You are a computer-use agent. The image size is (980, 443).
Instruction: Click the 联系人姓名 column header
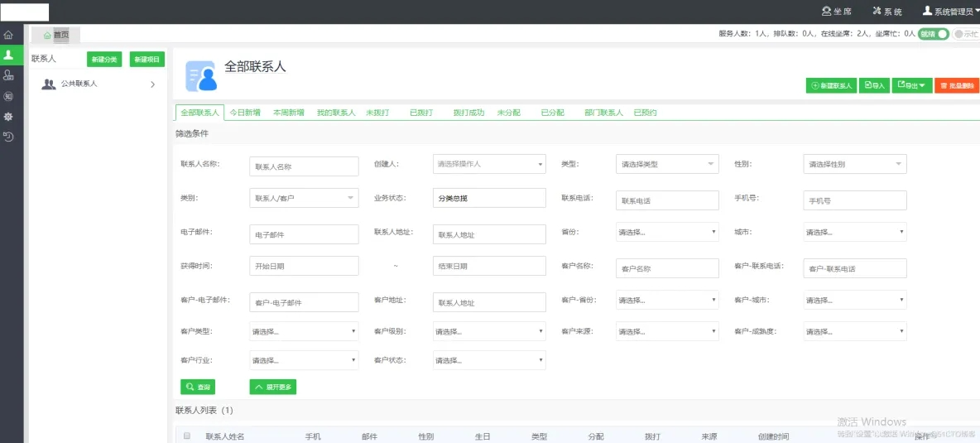click(x=225, y=436)
